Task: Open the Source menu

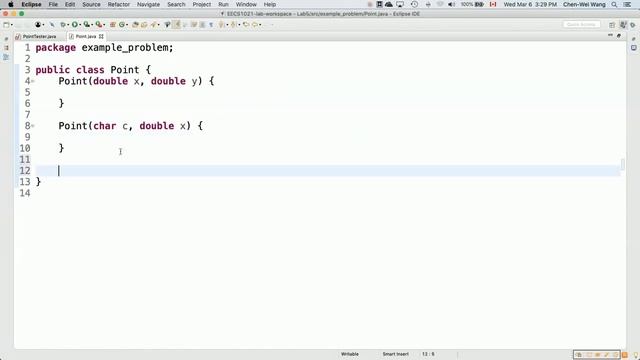Action: coord(91,4)
